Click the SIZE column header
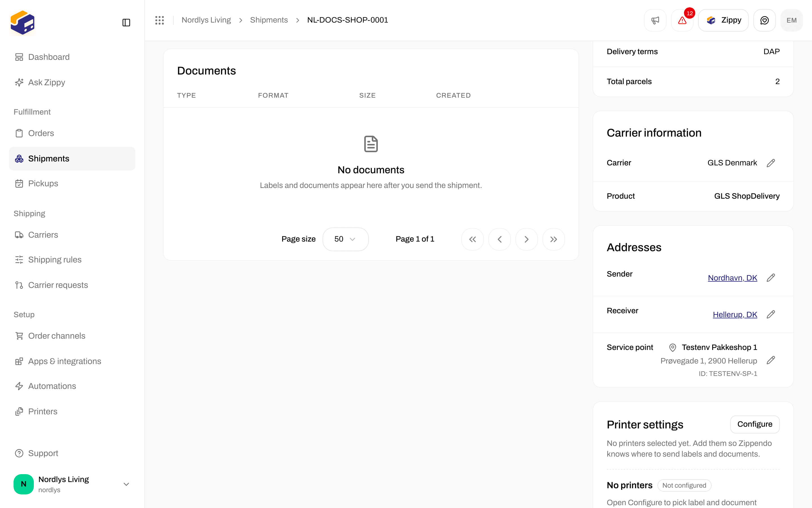The height and width of the screenshot is (508, 812). tap(367, 95)
